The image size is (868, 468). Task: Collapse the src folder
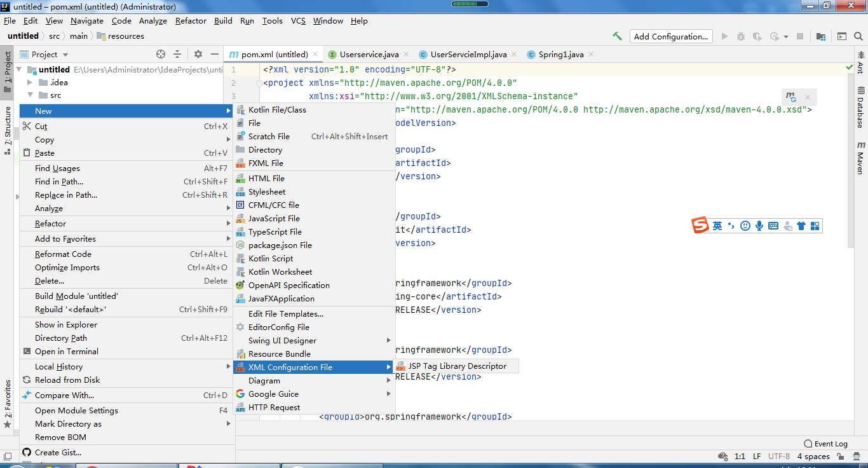pyautogui.click(x=30, y=95)
